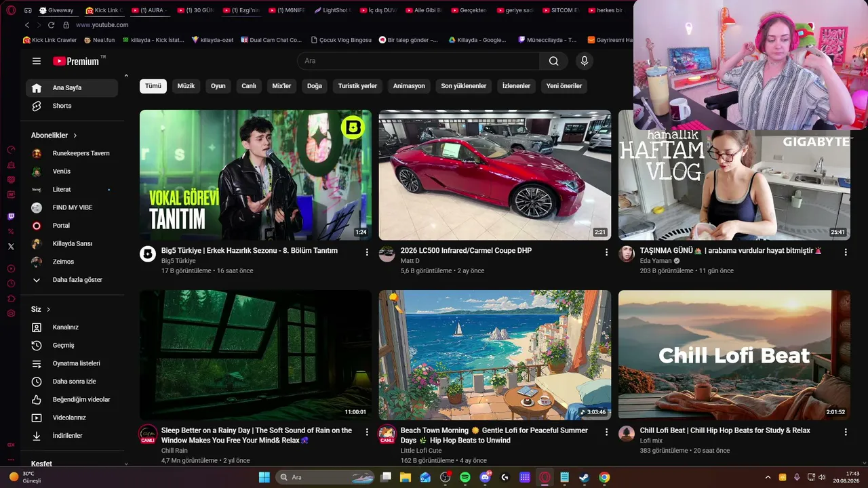The width and height of the screenshot is (868, 488).
Task: Open the Opera menu logo
Action: coord(11,10)
